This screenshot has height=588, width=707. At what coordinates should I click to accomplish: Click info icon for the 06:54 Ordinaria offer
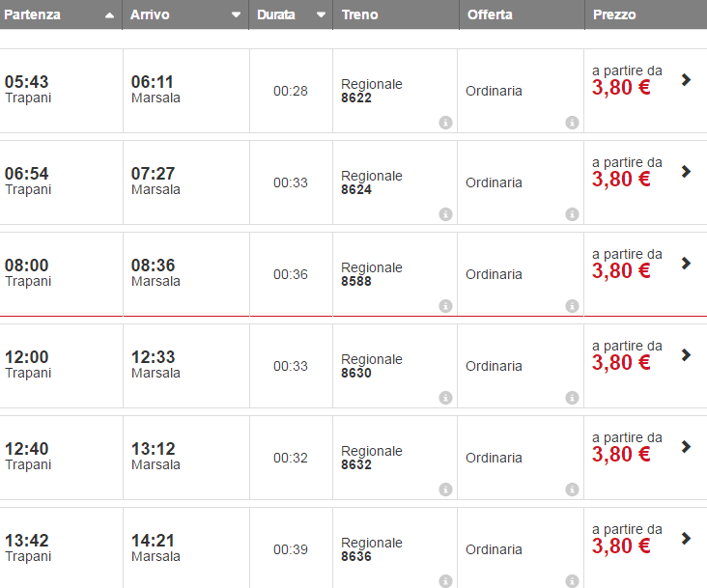572,214
